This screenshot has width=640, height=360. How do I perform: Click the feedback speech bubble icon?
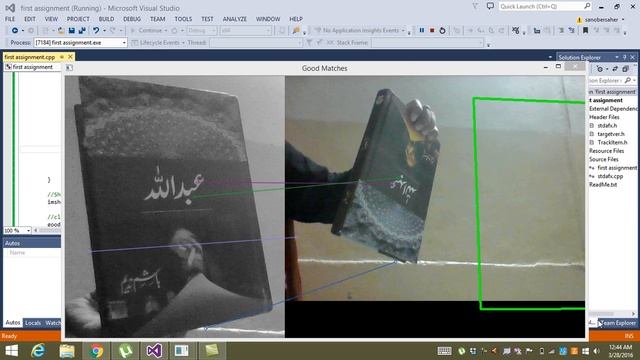click(490, 6)
